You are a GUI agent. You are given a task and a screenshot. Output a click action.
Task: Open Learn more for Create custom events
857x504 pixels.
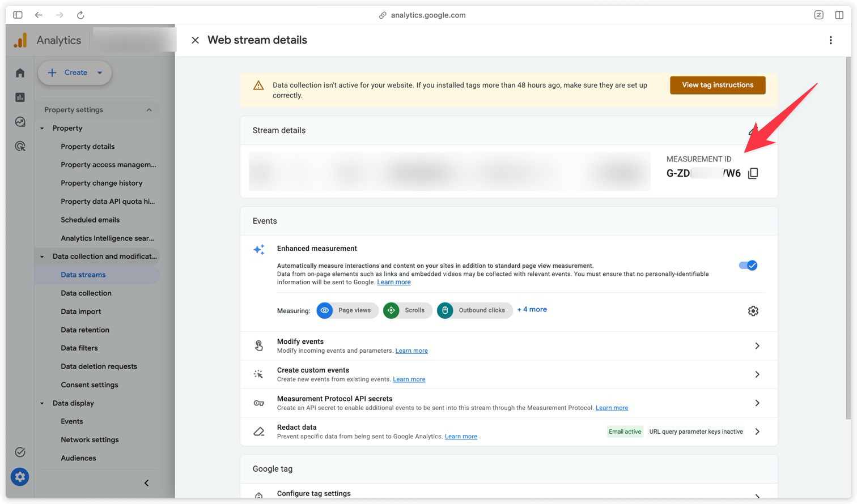409,379
